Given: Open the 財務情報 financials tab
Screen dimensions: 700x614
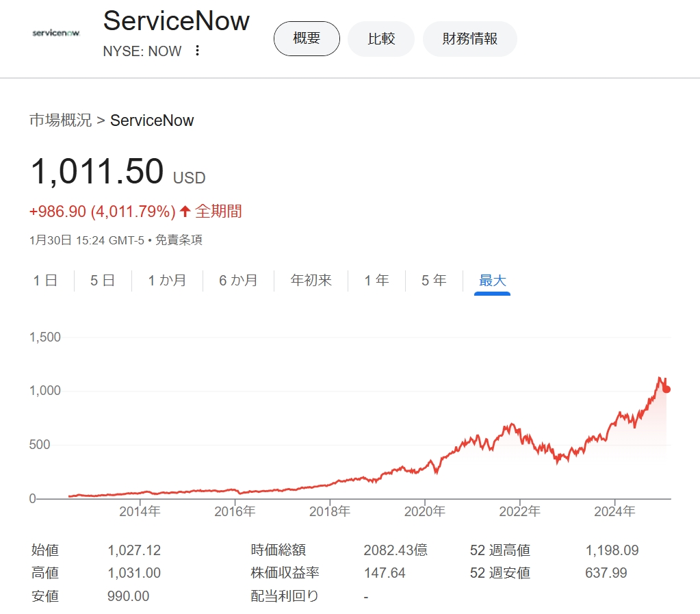Looking at the screenshot, I should click(x=469, y=39).
